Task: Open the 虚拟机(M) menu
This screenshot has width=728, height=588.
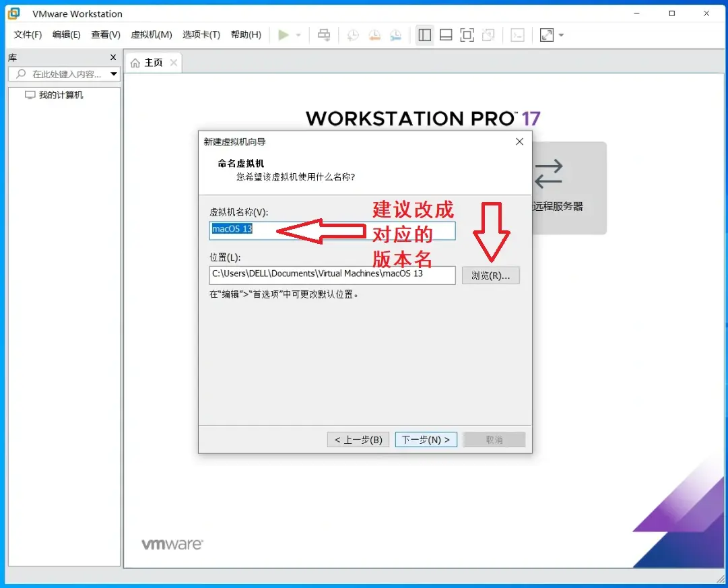Action: (152, 35)
